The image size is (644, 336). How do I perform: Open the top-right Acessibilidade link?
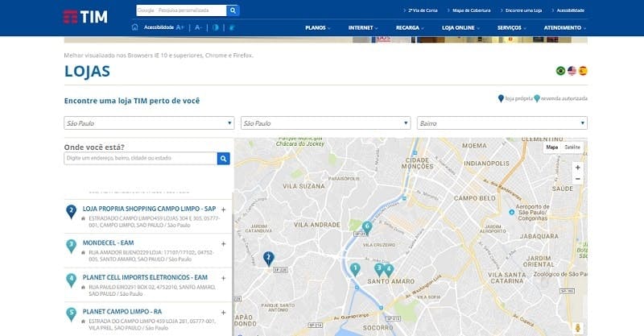tap(570, 10)
